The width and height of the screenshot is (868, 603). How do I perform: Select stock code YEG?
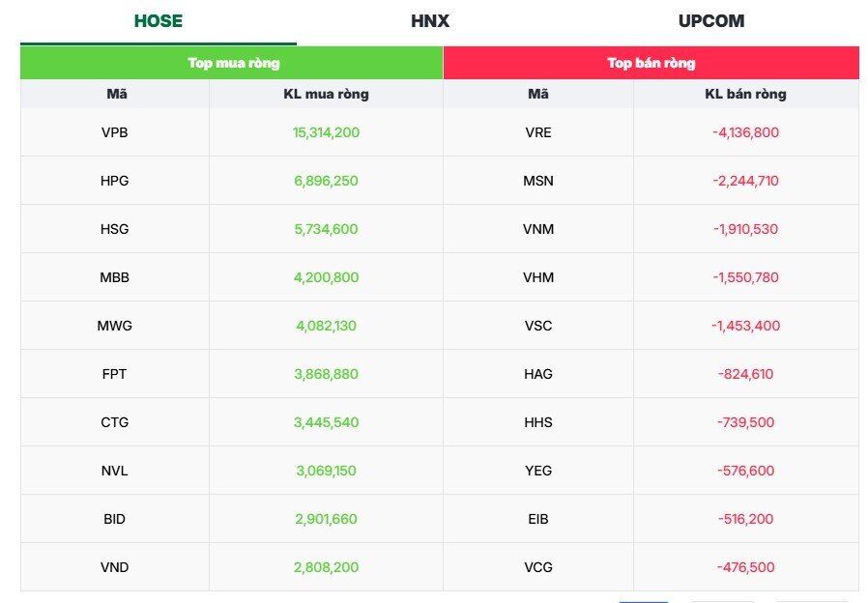coord(538,471)
